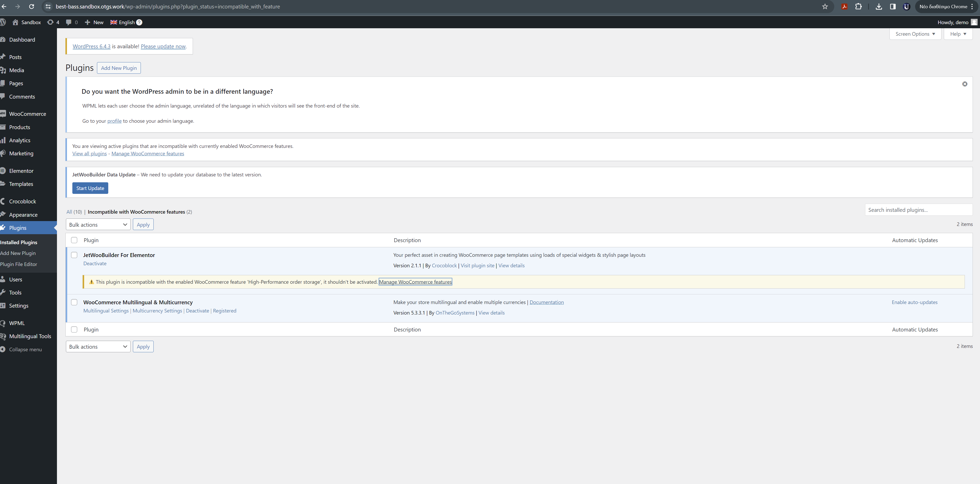980x484 pixels.
Task: Open Marketing in sidebar
Action: click(x=21, y=154)
